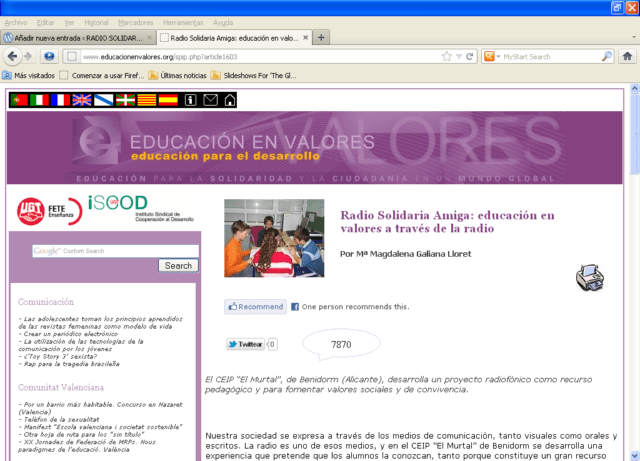Click the Search button in sidebar

pos(179,265)
